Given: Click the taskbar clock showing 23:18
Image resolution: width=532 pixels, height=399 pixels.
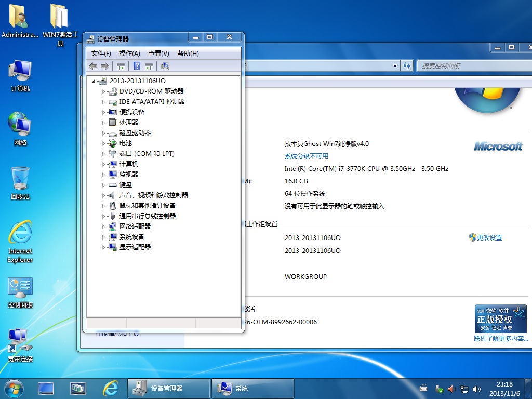Looking at the screenshot, I should (505, 389).
